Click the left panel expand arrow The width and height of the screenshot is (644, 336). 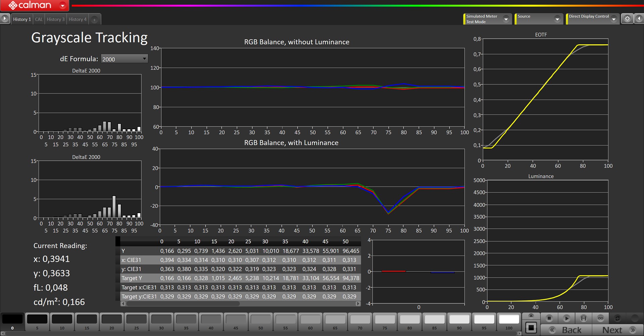pos(5,19)
